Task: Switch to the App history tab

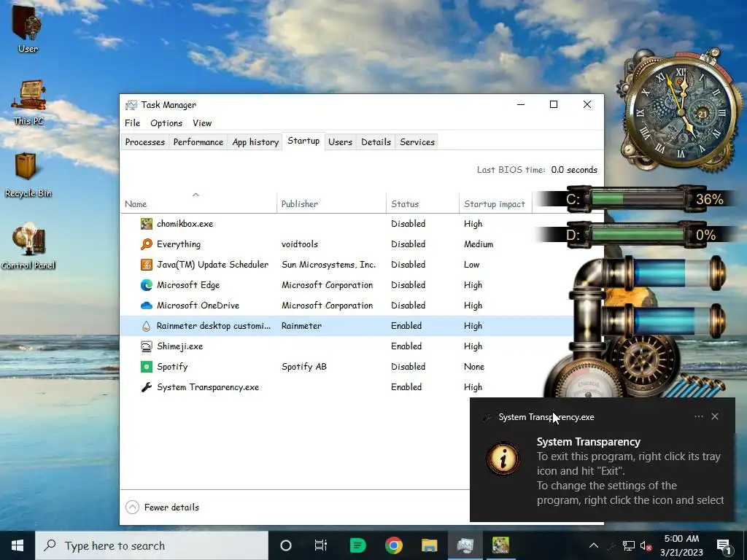Action: (255, 142)
